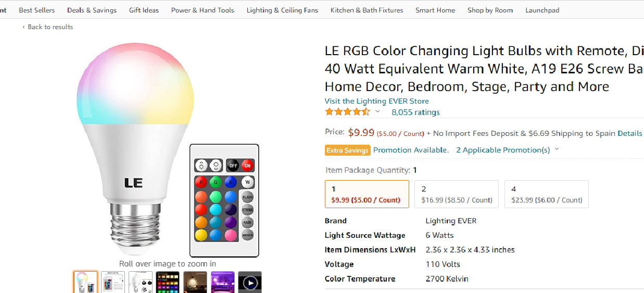Screen dimensions: 644x293
Task: Visit the Lighting EVER Store link
Action: [x=376, y=101]
